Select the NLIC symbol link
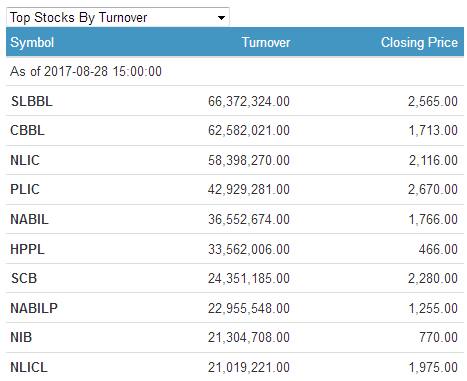Image resolution: width=467 pixels, height=381 pixels. pyautogui.click(x=25, y=160)
